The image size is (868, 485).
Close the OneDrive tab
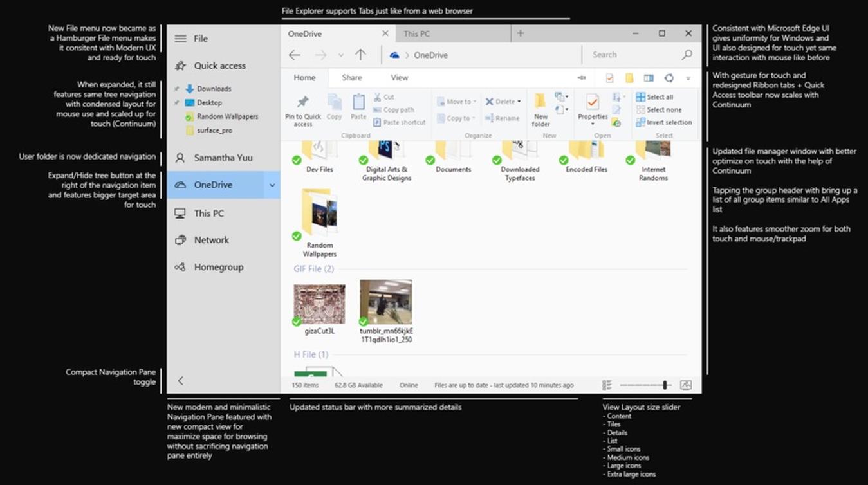(x=385, y=33)
